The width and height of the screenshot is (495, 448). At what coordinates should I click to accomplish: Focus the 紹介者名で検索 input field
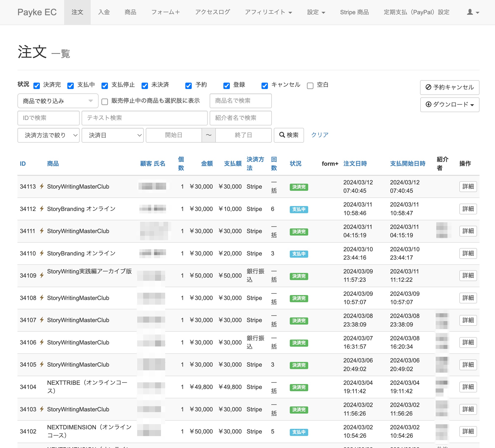click(241, 118)
